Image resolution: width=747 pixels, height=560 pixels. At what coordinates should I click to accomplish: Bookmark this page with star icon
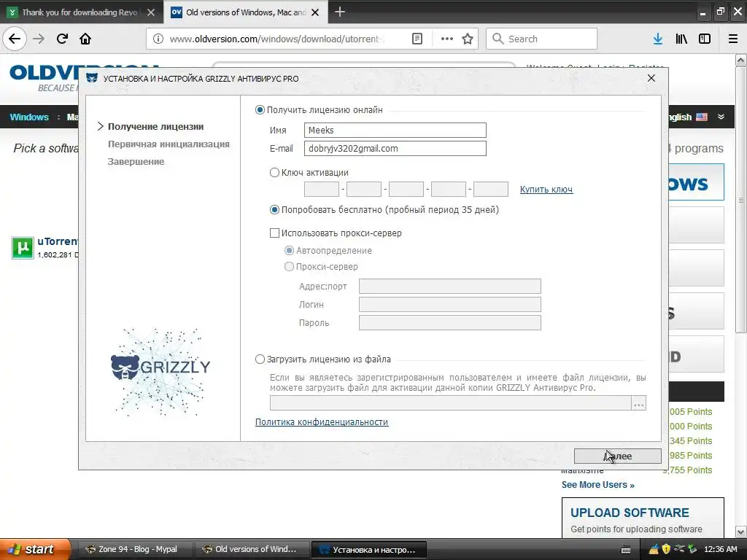click(468, 39)
